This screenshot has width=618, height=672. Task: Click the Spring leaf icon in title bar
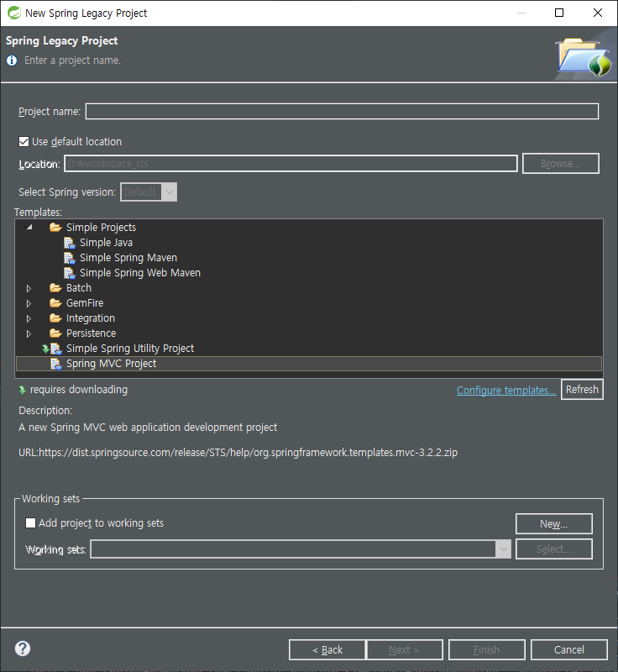click(14, 13)
